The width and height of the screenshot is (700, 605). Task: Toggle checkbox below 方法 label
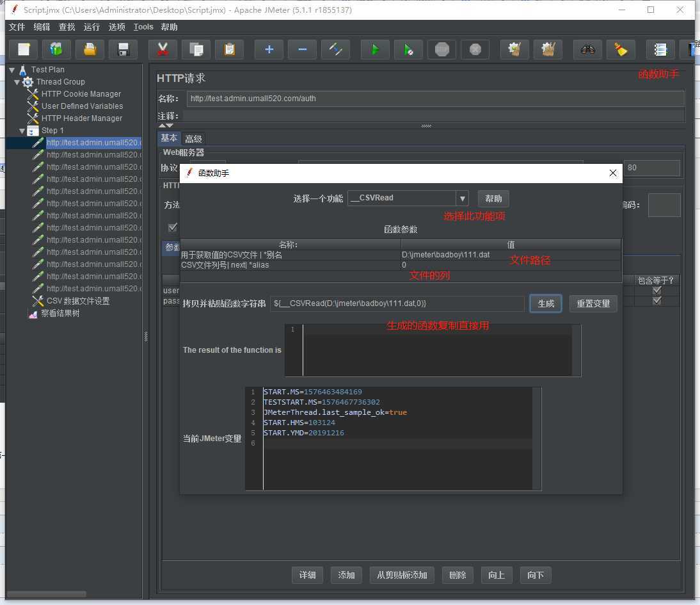click(x=172, y=227)
